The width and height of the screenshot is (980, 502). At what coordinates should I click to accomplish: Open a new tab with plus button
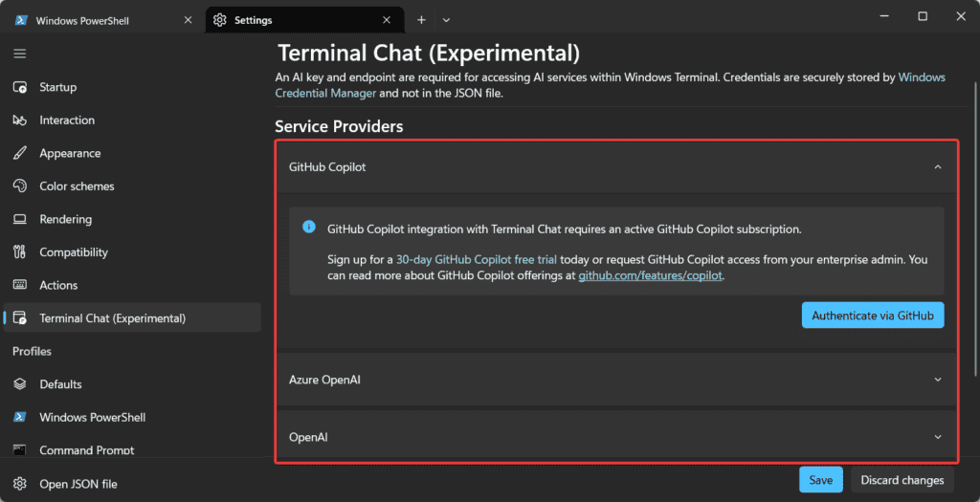421,20
